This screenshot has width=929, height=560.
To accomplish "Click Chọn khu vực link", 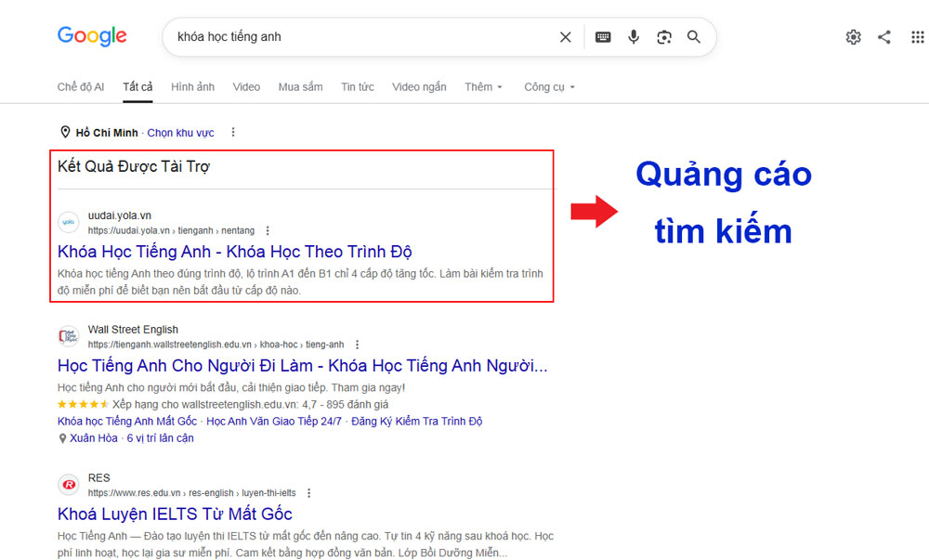I will (x=181, y=133).
